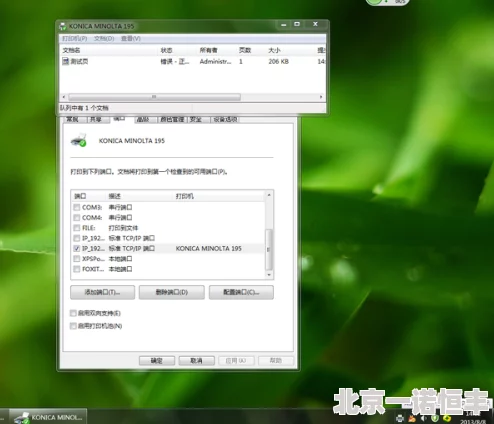Click the 打印机 column header in the port list

(219, 196)
